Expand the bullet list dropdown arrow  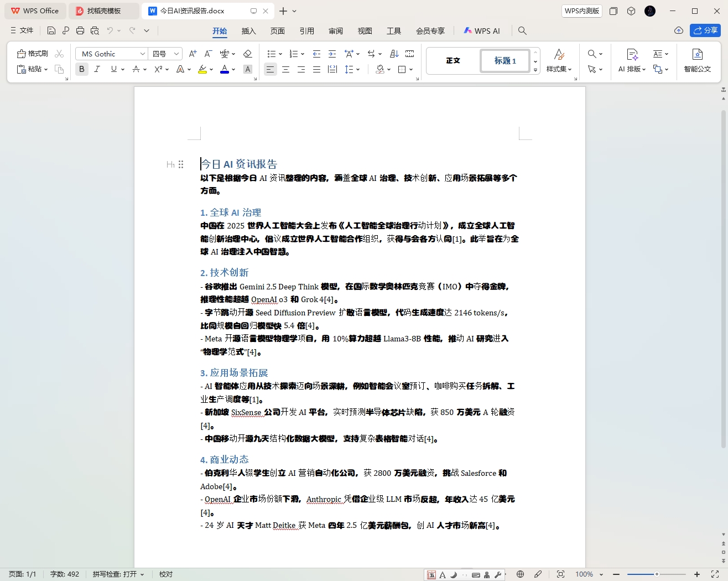tap(280, 54)
